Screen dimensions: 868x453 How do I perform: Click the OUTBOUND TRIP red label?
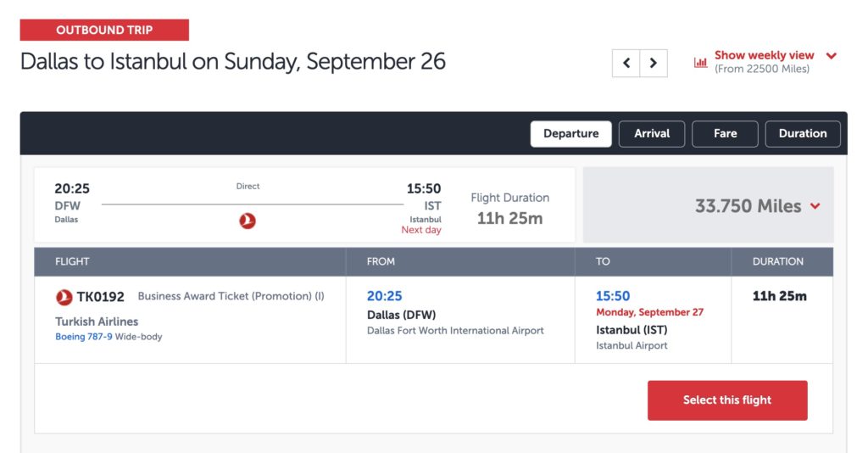point(104,30)
